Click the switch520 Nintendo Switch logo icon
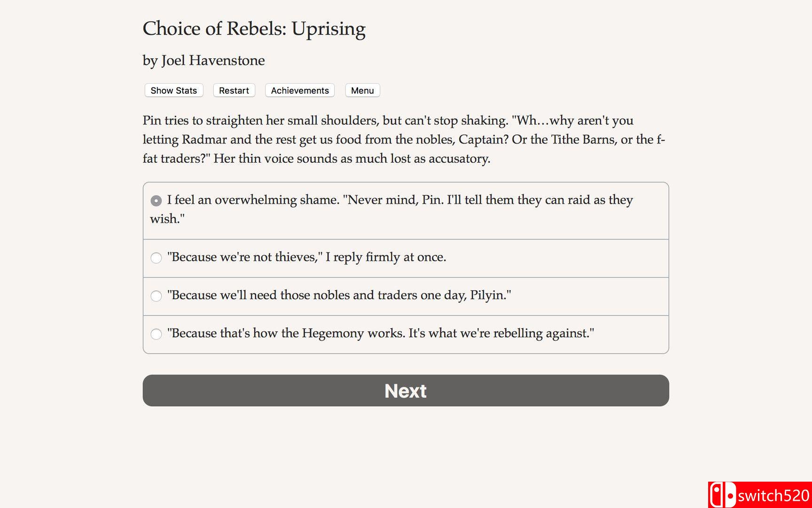 coord(722,494)
